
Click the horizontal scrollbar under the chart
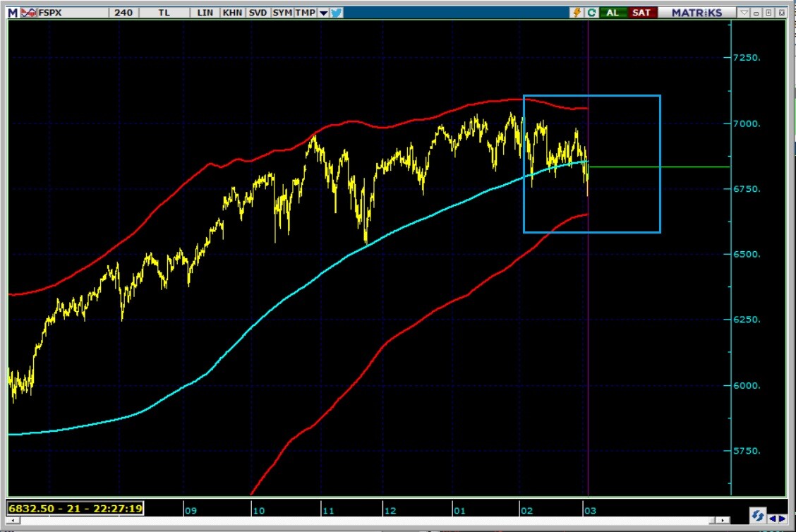[353, 520]
